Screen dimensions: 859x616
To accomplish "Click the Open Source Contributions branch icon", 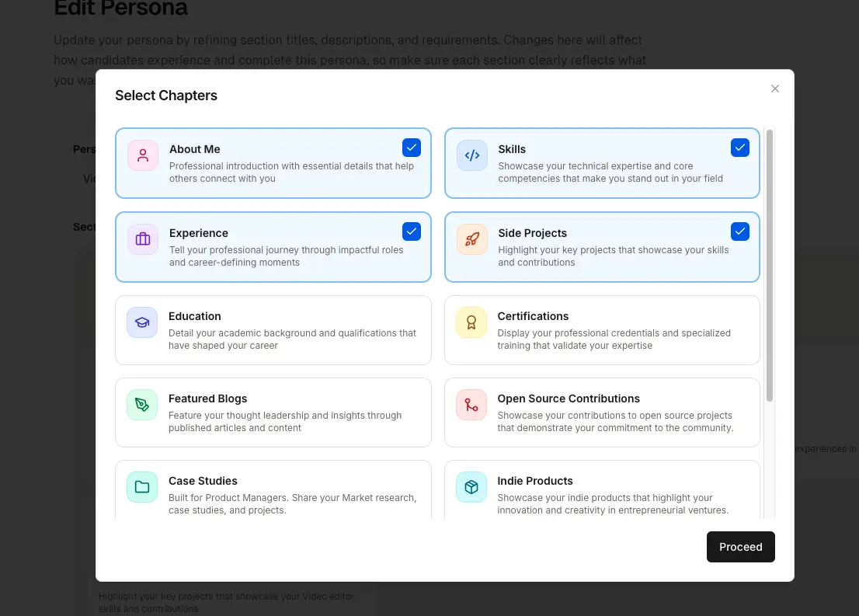I will click(471, 405).
